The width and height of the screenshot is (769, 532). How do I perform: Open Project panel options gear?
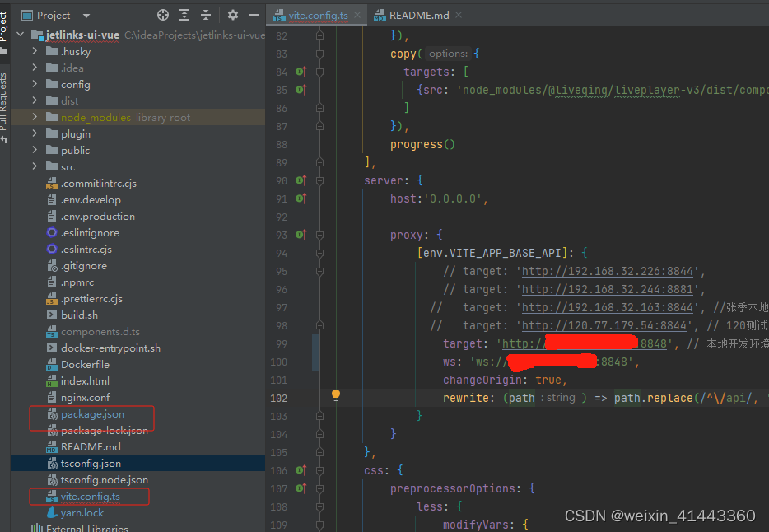tap(232, 15)
